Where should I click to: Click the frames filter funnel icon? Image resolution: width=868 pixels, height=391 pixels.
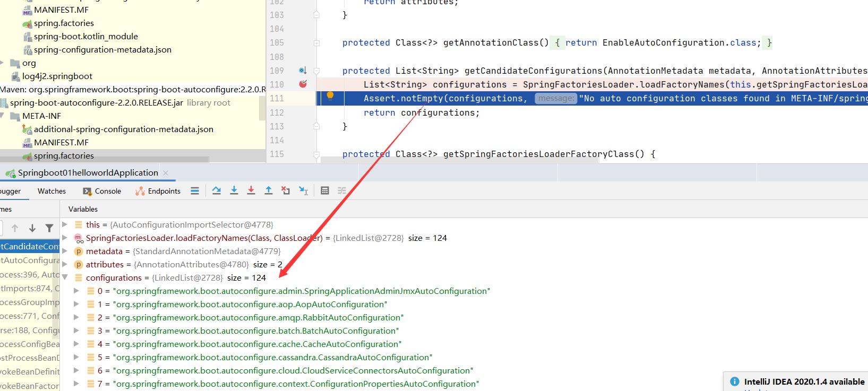click(49, 228)
